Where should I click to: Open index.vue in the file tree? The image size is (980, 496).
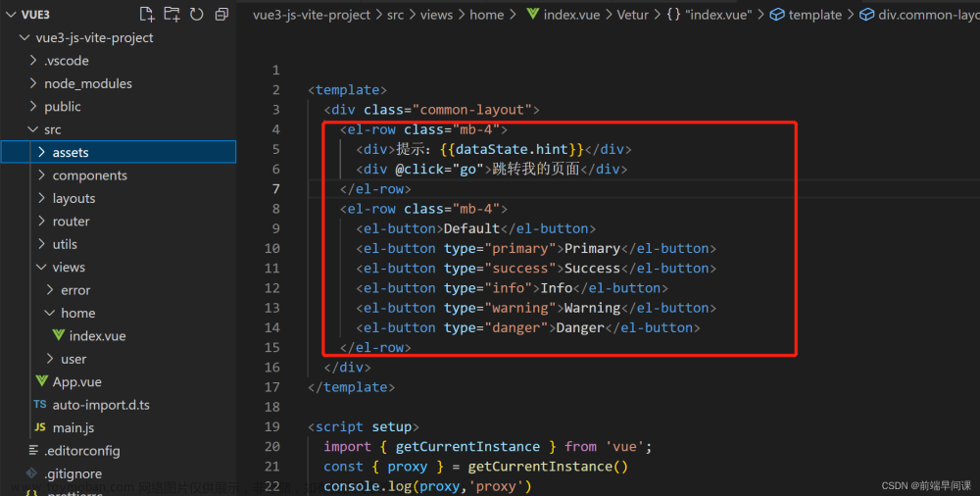(x=97, y=336)
